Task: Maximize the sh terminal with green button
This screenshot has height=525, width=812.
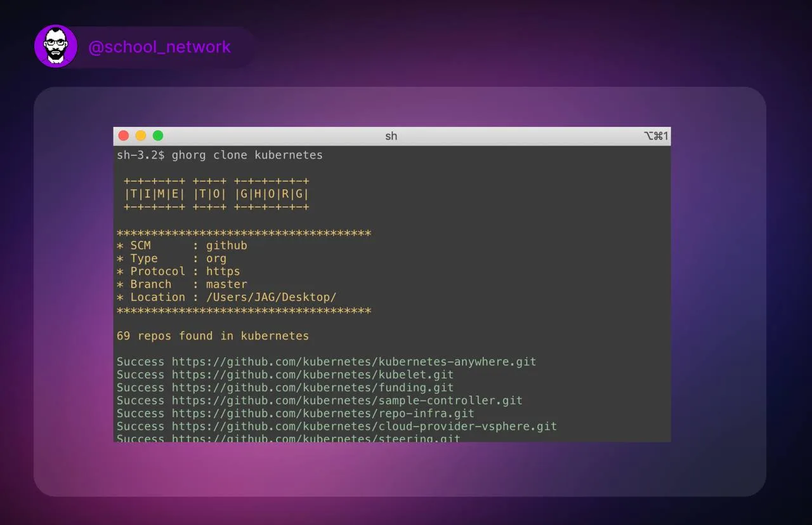Action: tap(158, 136)
